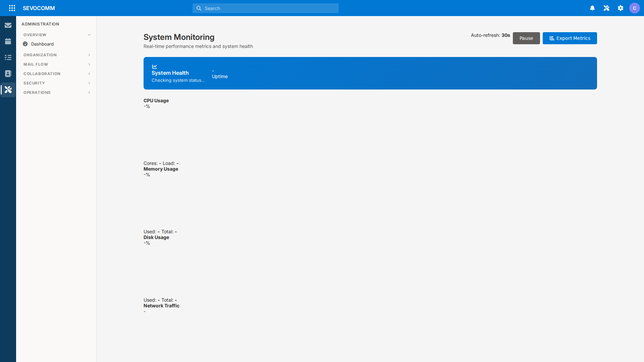
Task: Click the Export Metrics button
Action: click(570, 38)
